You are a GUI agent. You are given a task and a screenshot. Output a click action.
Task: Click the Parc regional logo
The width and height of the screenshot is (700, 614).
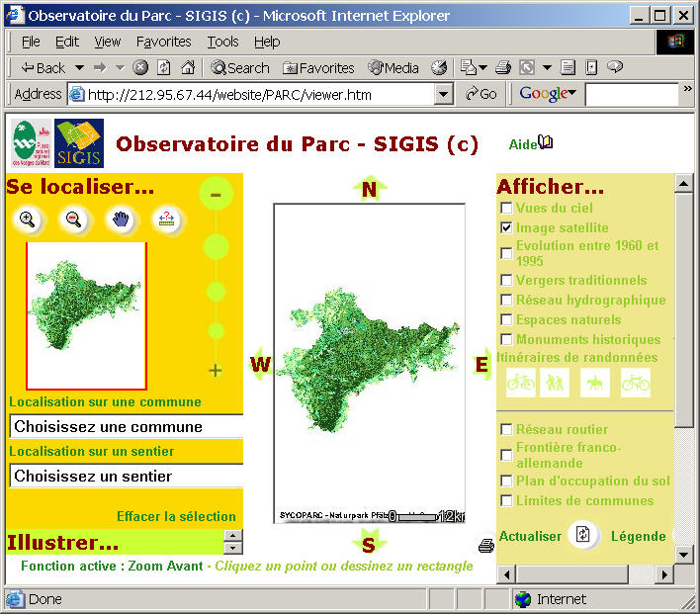pos(31,143)
